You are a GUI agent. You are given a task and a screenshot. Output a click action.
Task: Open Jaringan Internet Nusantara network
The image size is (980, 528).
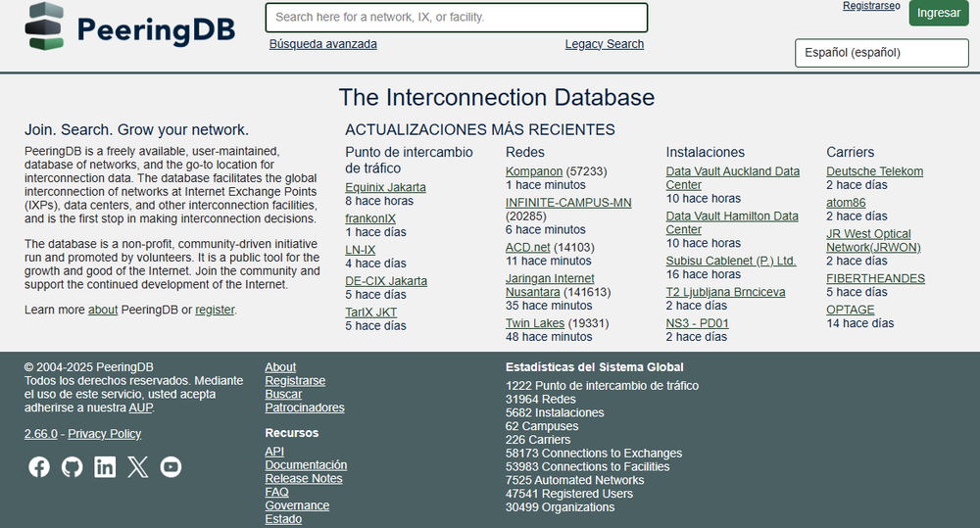pyautogui.click(x=550, y=286)
